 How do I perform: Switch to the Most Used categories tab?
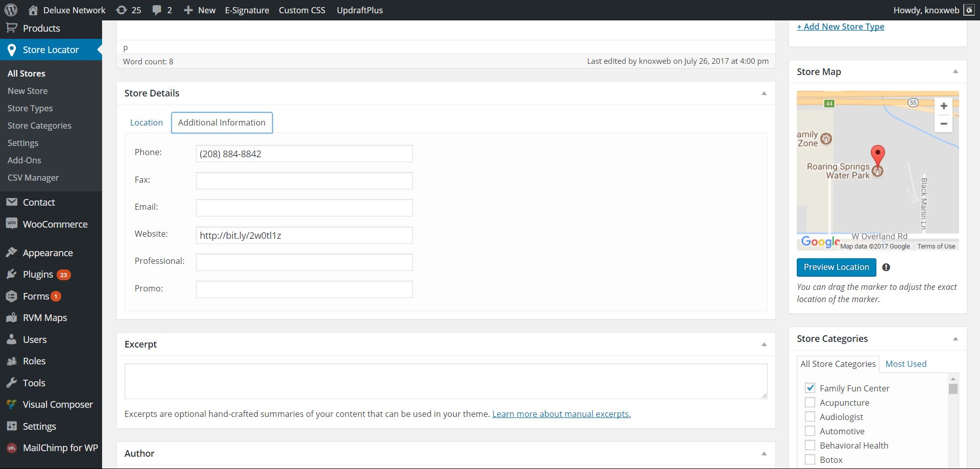905,364
